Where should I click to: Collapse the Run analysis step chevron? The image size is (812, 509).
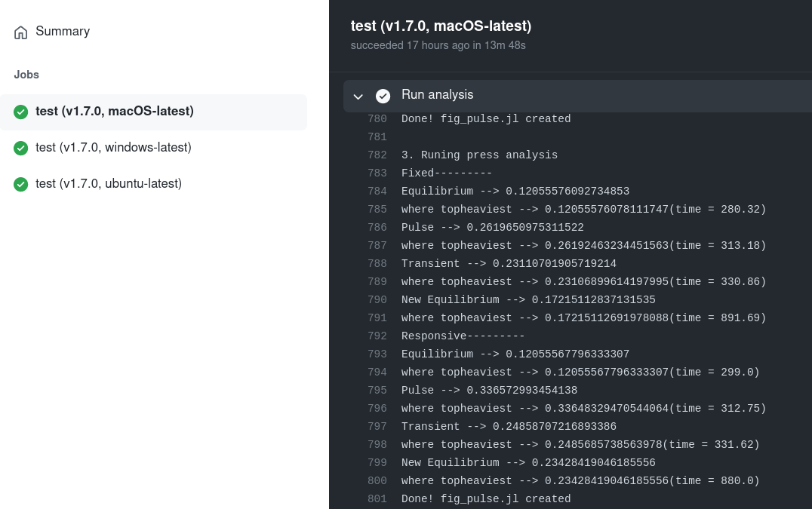(358, 97)
